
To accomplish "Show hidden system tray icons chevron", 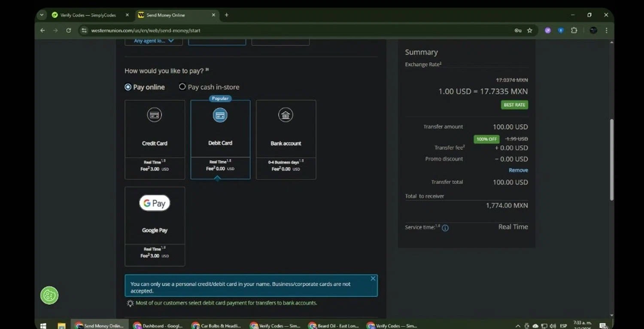I will pyautogui.click(x=518, y=326).
